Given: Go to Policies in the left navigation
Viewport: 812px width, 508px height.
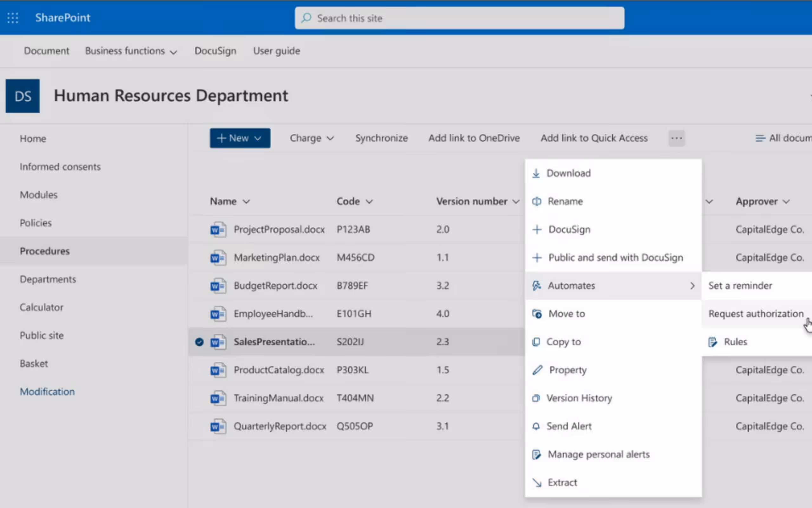Looking at the screenshot, I should (36, 223).
